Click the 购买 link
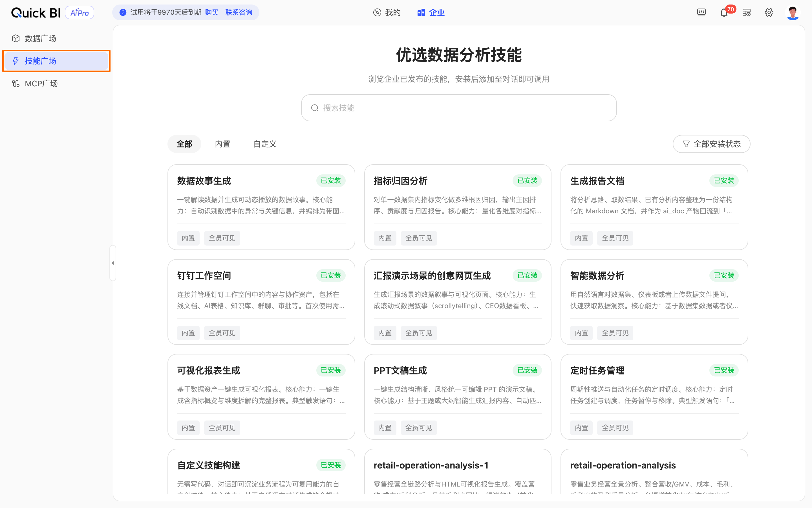812x508 pixels. point(212,12)
